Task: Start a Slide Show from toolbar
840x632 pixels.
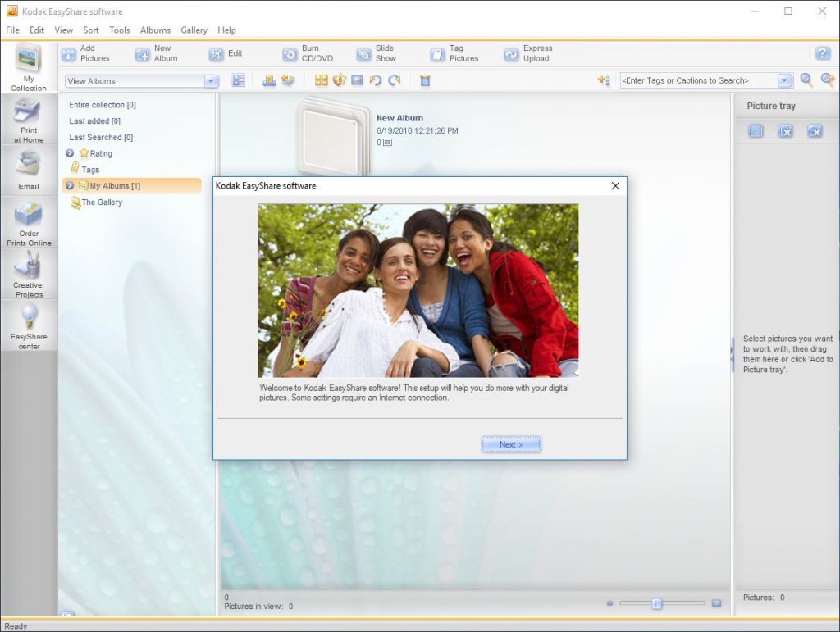Action: tap(377, 53)
